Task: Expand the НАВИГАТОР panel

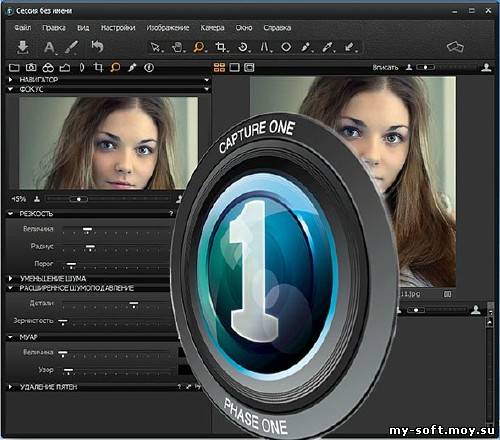Action: pyautogui.click(x=10, y=80)
